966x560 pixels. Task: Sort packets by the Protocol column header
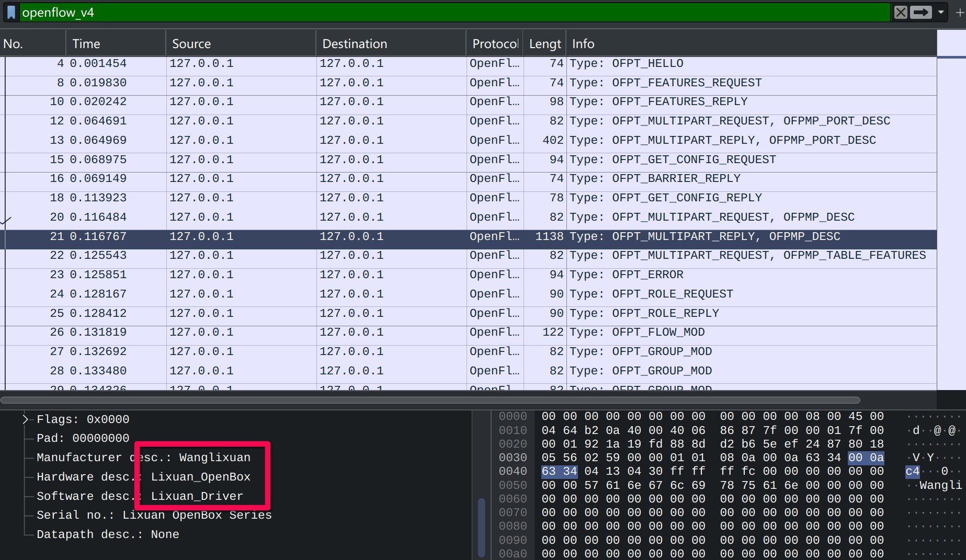494,44
